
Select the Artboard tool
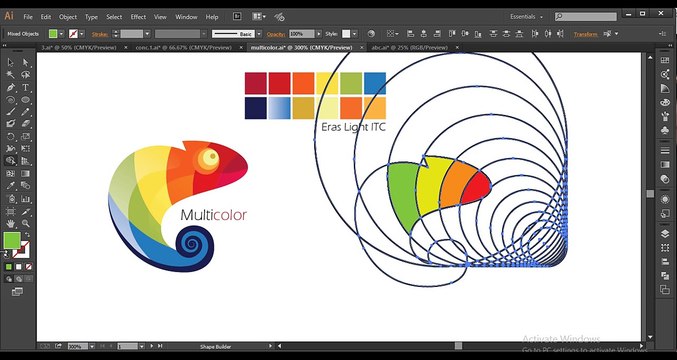click(10, 212)
